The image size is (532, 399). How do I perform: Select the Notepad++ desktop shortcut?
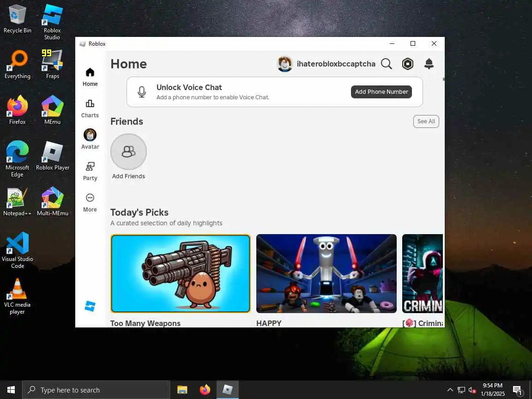point(17,201)
